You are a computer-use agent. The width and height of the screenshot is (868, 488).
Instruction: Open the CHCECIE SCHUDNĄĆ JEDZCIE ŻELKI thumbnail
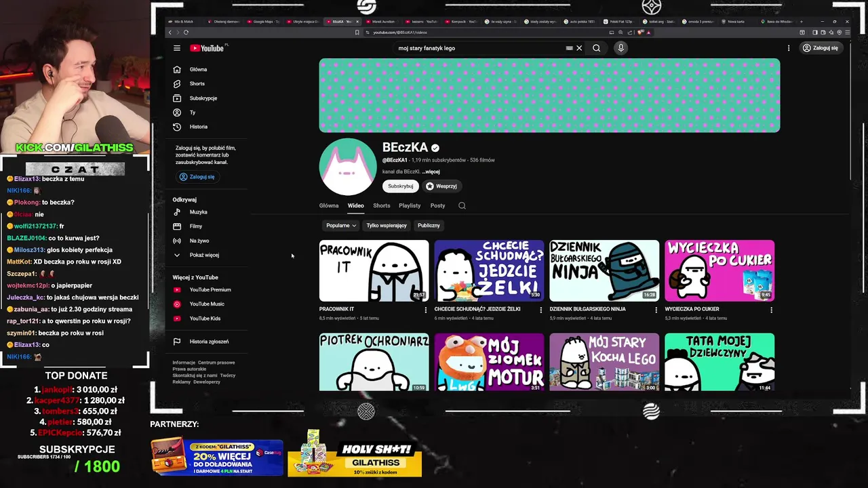489,270
